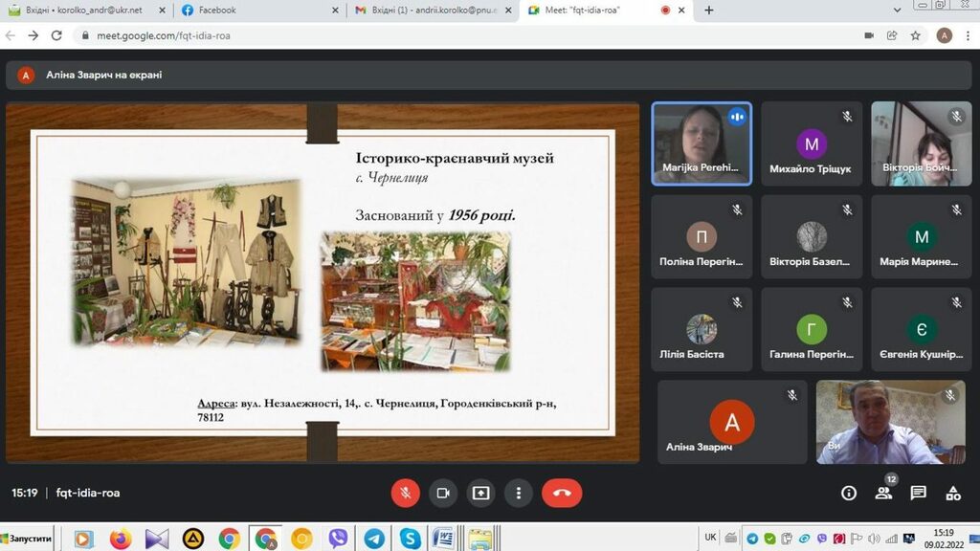980x551 pixels.
Task: Open the three-dot more options menu
Action: (x=518, y=493)
